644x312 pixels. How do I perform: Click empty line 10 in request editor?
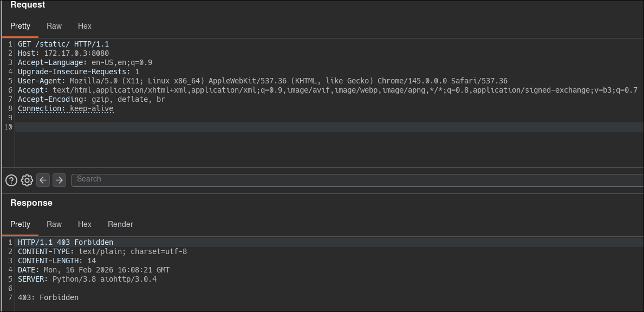[x=329, y=127]
